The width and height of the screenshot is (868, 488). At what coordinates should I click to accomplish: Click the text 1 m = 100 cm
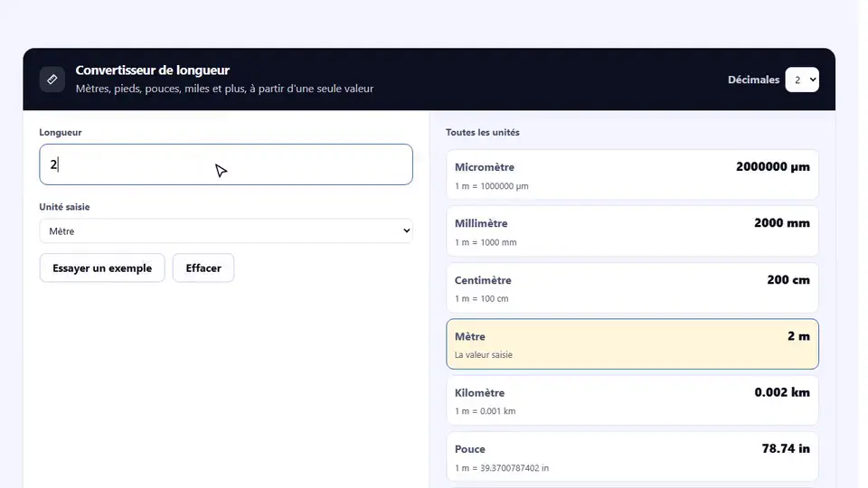coord(482,299)
